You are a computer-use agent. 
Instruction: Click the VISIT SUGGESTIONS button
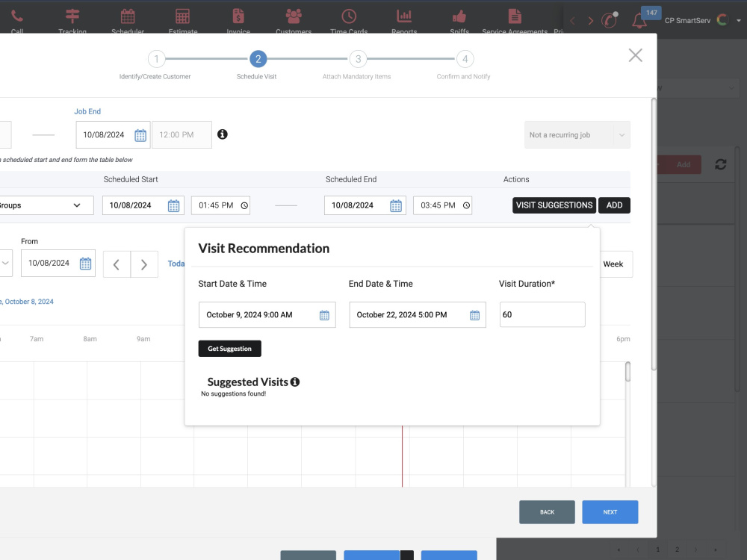tap(554, 205)
